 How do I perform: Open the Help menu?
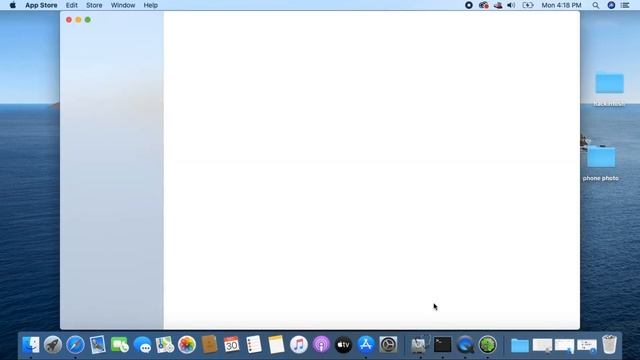point(151,5)
